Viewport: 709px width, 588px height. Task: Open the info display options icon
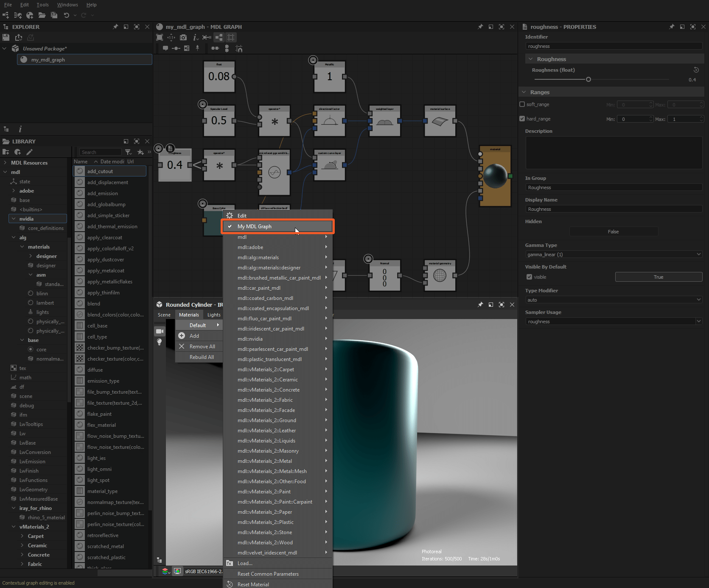click(x=196, y=37)
